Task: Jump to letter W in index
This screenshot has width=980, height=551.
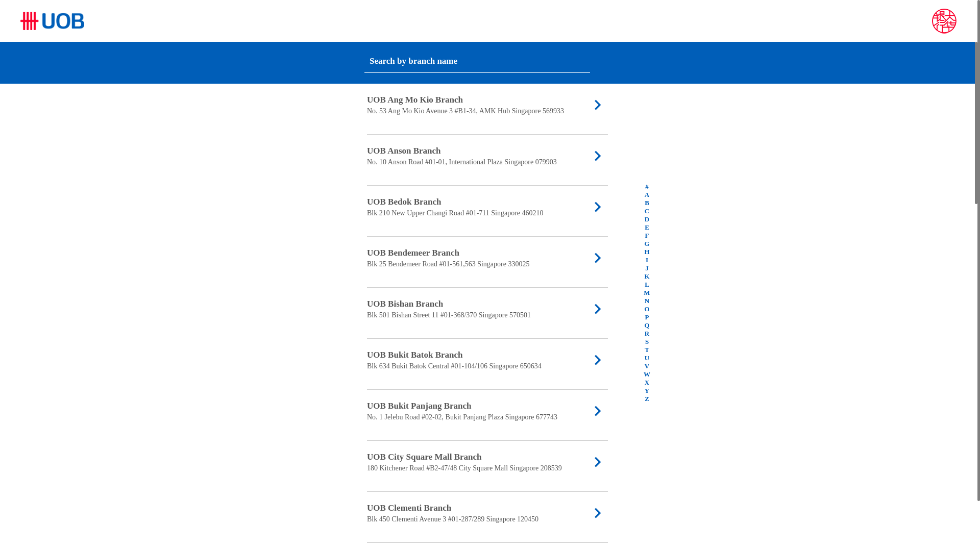Action: pos(647,374)
